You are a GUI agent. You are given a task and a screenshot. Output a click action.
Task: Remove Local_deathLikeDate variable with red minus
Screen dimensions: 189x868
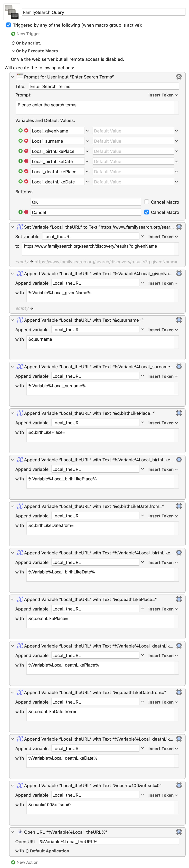(26, 181)
